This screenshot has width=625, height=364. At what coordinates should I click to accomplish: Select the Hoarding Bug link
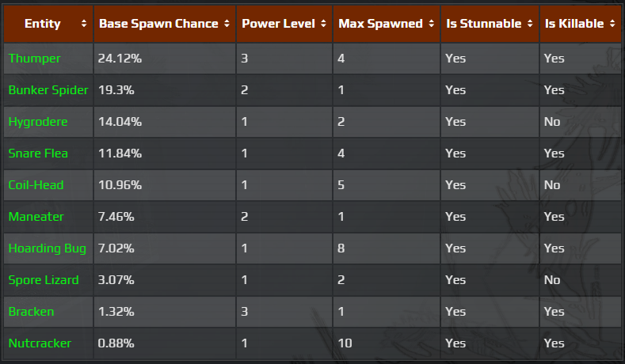click(x=48, y=248)
